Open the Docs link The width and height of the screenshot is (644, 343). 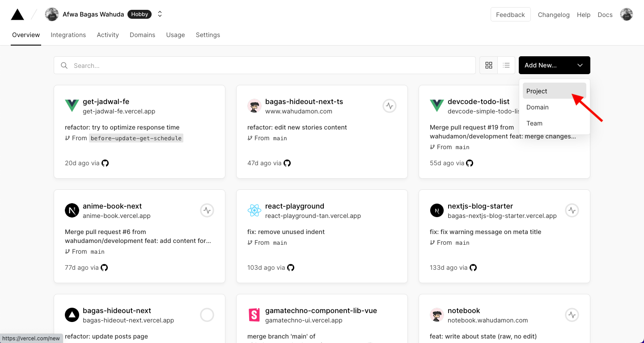pyautogui.click(x=605, y=15)
